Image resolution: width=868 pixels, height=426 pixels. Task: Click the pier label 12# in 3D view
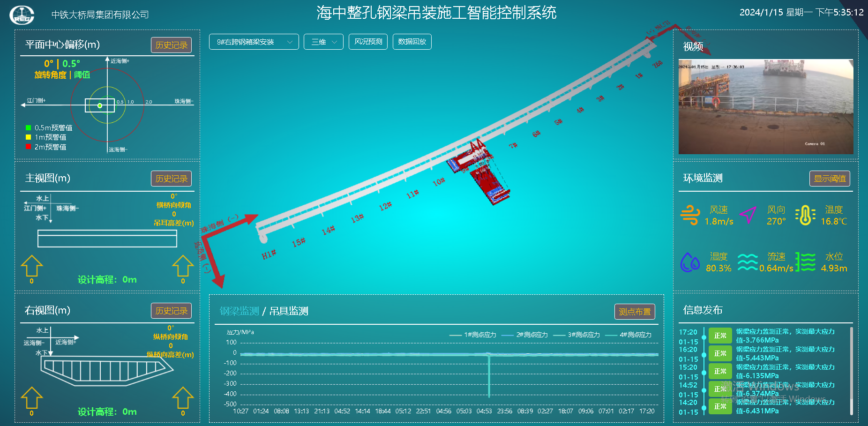point(385,206)
